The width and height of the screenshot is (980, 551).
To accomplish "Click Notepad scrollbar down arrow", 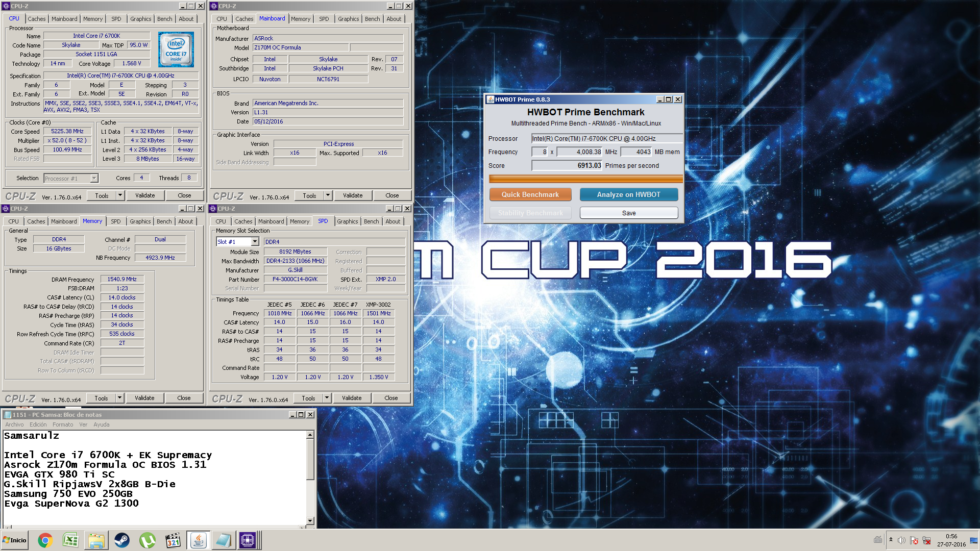I will tap(310, 521).
